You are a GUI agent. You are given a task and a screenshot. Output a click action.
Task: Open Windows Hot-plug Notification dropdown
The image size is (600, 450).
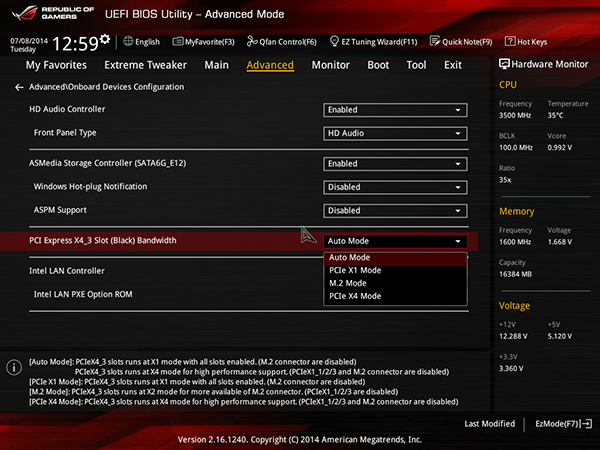395,188
